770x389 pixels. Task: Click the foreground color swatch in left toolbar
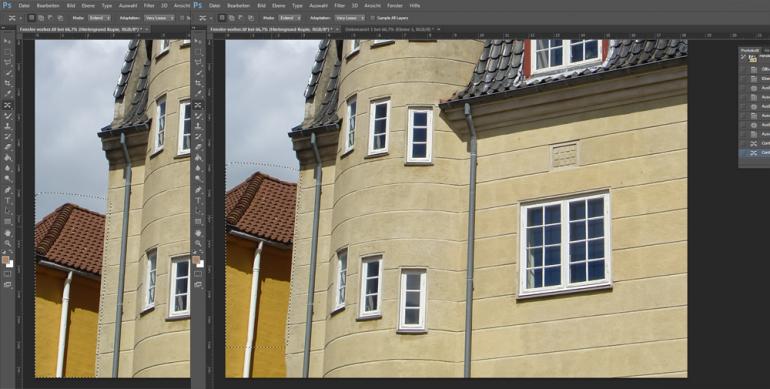click(x=6, y=260)
